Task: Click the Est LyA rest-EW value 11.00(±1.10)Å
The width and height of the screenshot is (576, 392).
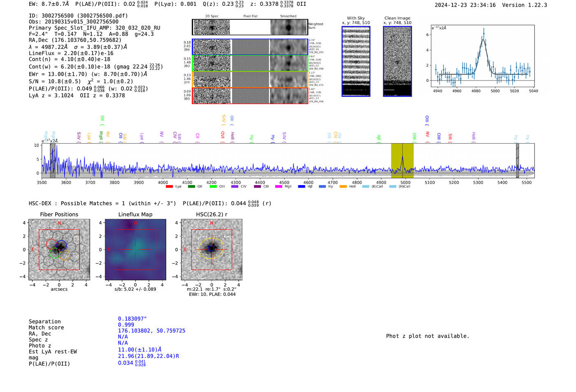Action: point(139,350)
